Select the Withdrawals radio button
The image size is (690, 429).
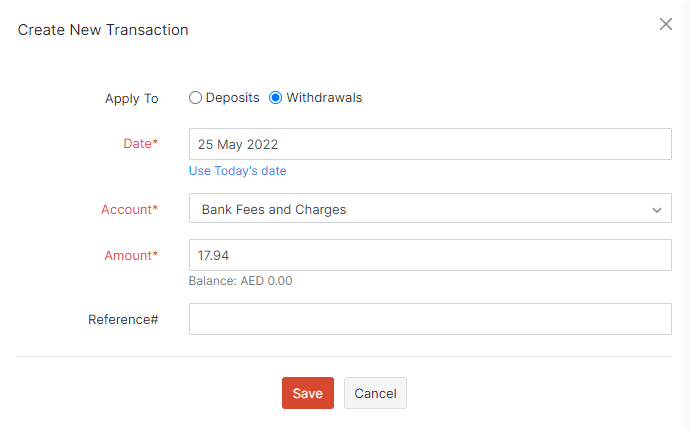point(276,98)
